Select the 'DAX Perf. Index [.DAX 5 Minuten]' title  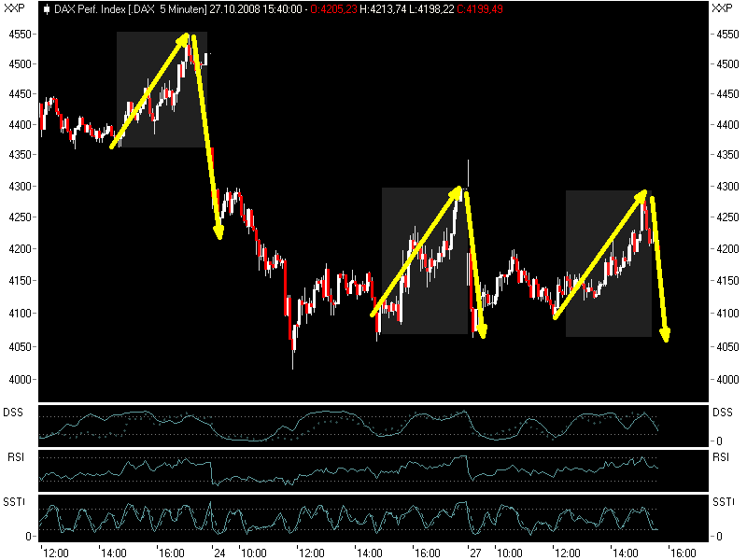[130, 9]
